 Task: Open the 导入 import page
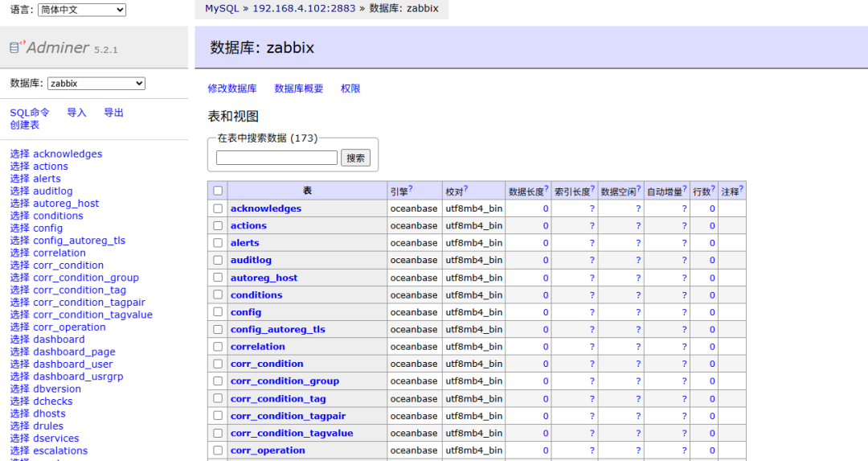point(77,113)
